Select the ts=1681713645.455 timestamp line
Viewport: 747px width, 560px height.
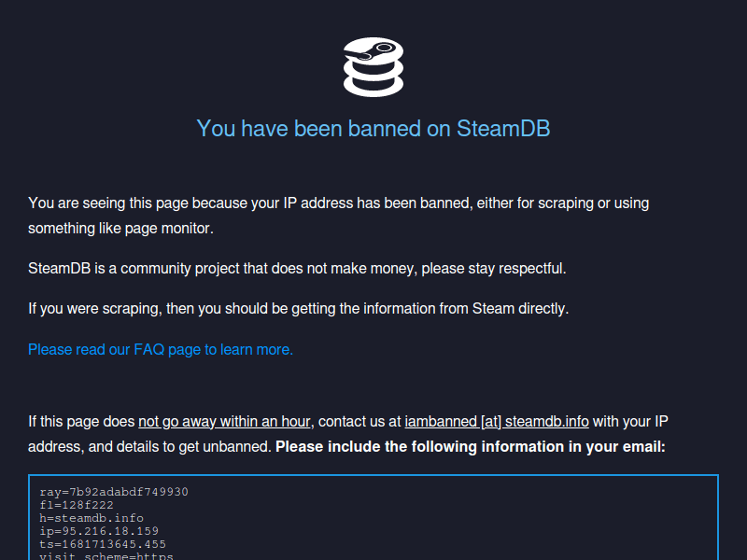pyautogui.click(x=103, y=544)
